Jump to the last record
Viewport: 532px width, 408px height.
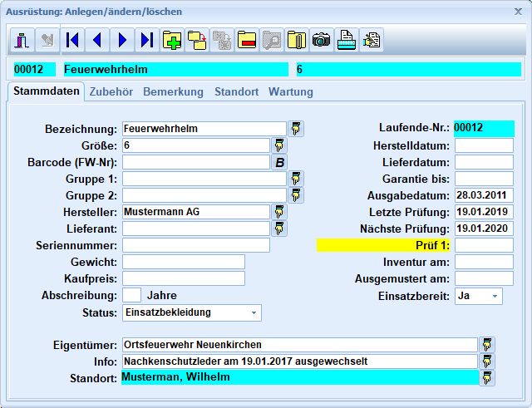tap(147, 41)
